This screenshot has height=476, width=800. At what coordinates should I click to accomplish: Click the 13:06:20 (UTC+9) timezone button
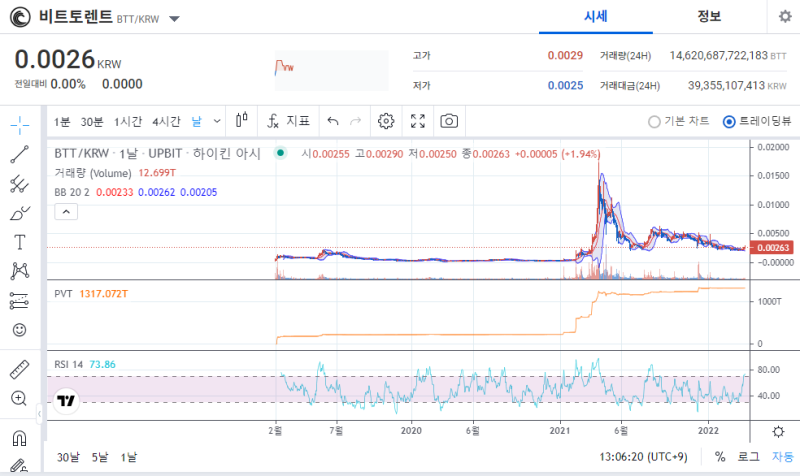click(x=643, y=457)
